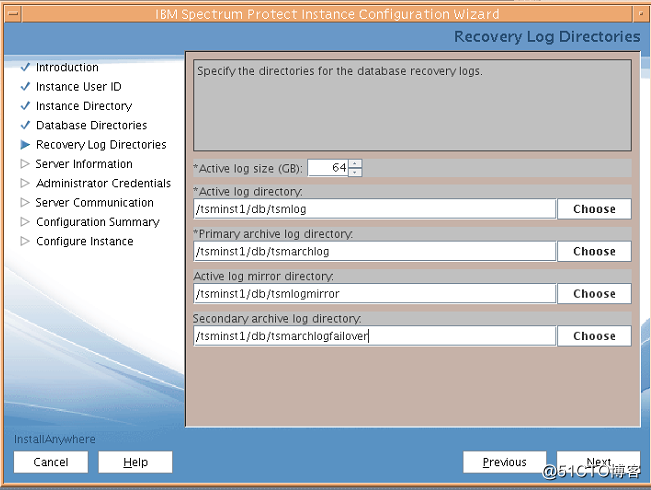Image resolution: width=651 pixels, height=490 pixels.
Task: Click the hollow arrow beside Server Information
Action: (25, 164)
